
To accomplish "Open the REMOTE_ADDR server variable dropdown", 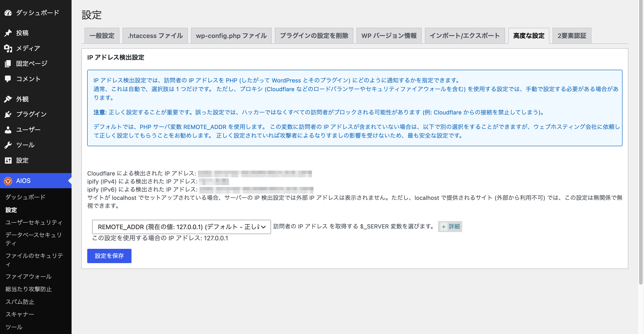I will [181, 227].
